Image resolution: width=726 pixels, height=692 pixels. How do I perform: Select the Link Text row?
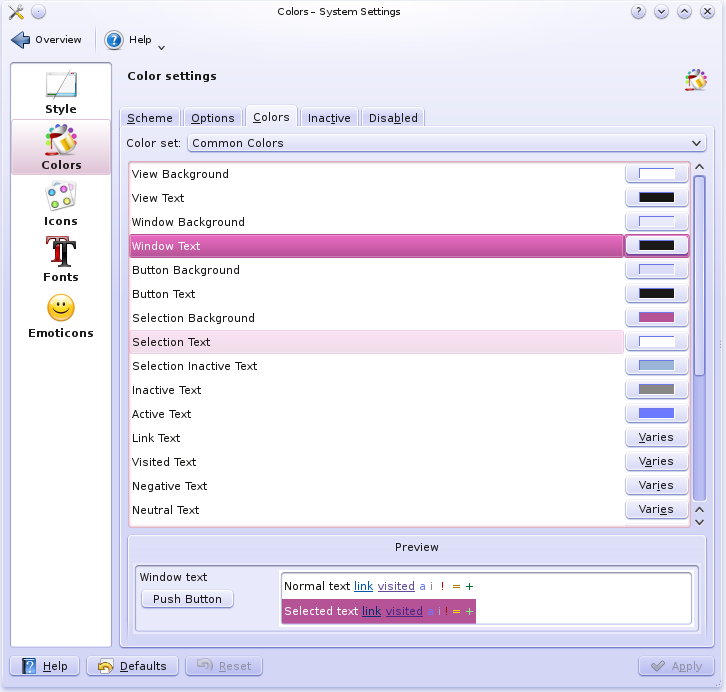tap(376, 438)
